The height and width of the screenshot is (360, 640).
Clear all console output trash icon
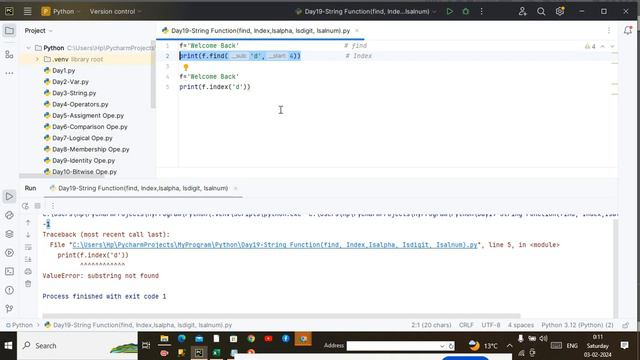click(28, 284)
